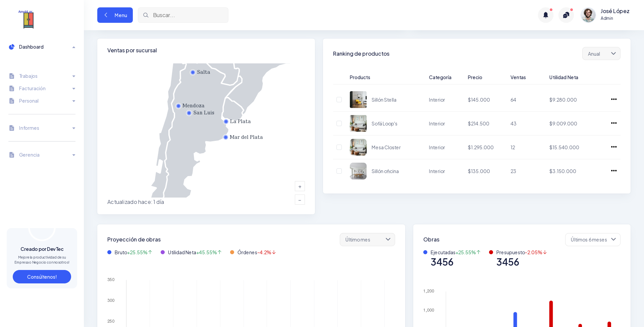Zoom in on the map
The image size is (644, 327).
(x=300, y=186)
